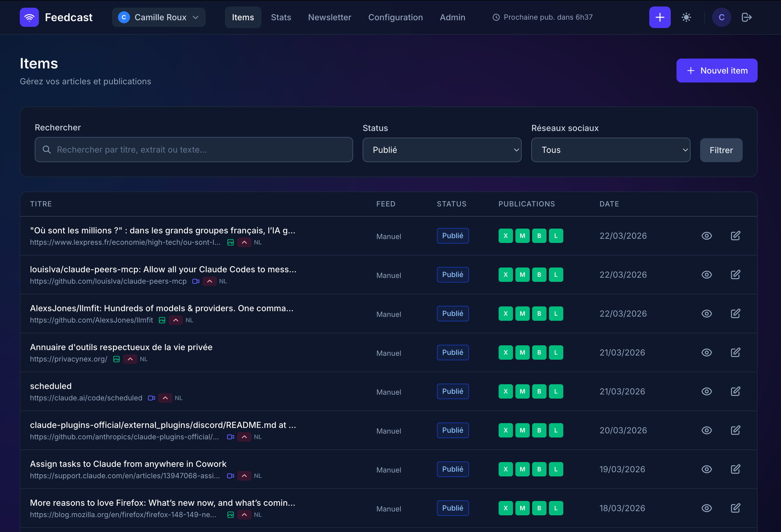Click the Feedcast wifi logo icon

point(29,17)
